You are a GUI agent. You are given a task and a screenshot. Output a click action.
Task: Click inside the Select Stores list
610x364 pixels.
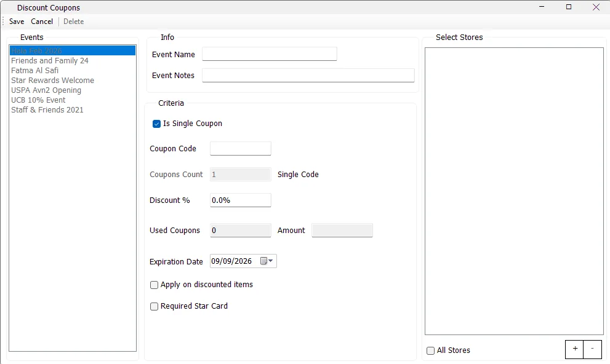click(x=514, y=191)
